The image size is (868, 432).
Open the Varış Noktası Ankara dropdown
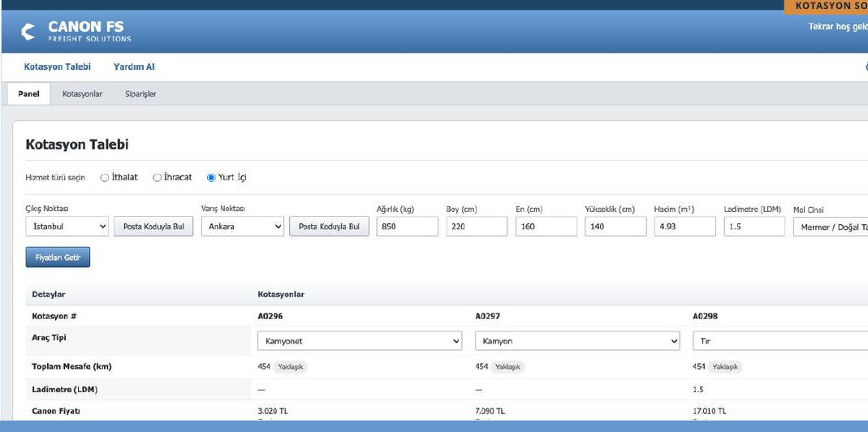(243, 227)
